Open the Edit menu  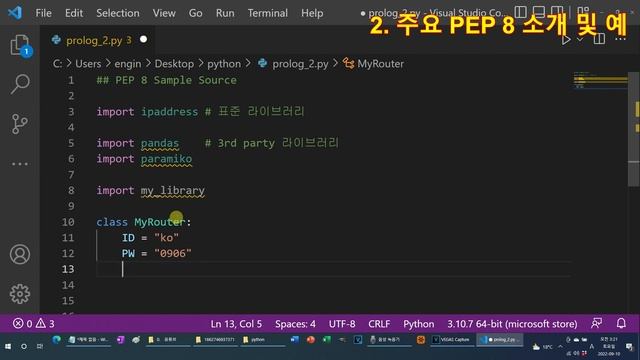click(x=74, y=13)
